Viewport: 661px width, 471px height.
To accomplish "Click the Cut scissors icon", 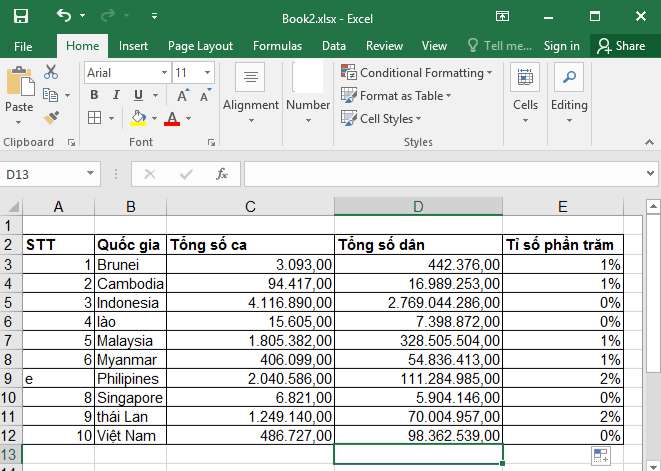I will click(51, 72).
